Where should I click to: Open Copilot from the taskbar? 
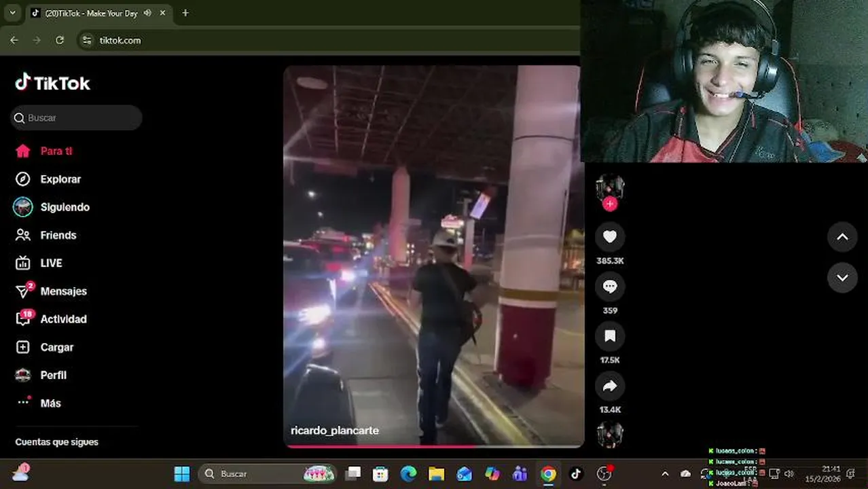(492, 474)
